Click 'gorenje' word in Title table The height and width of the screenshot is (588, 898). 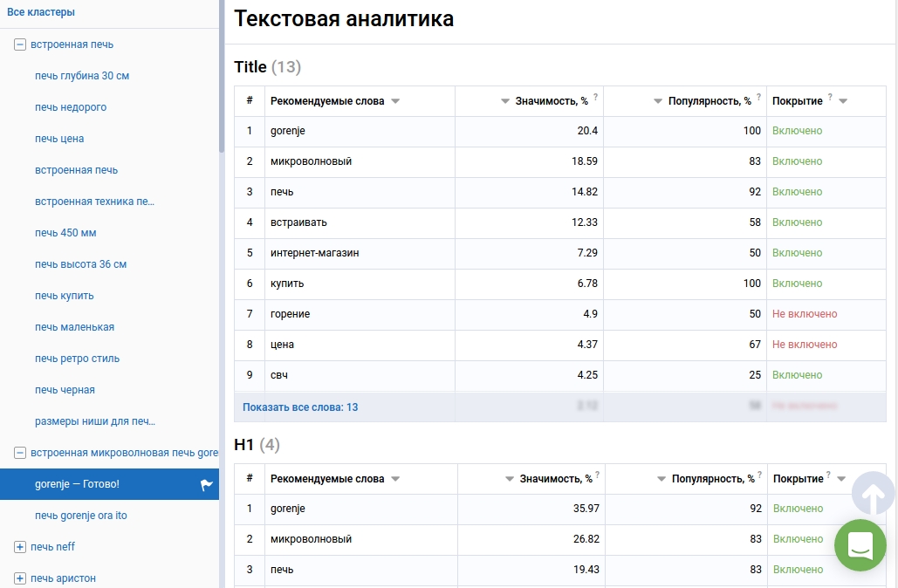(x=287, y=131)
